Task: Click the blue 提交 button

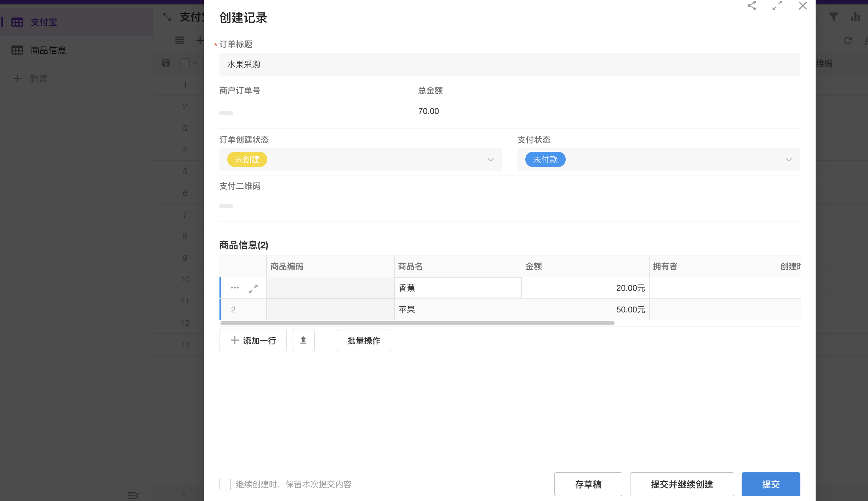Action: point(771,484)
